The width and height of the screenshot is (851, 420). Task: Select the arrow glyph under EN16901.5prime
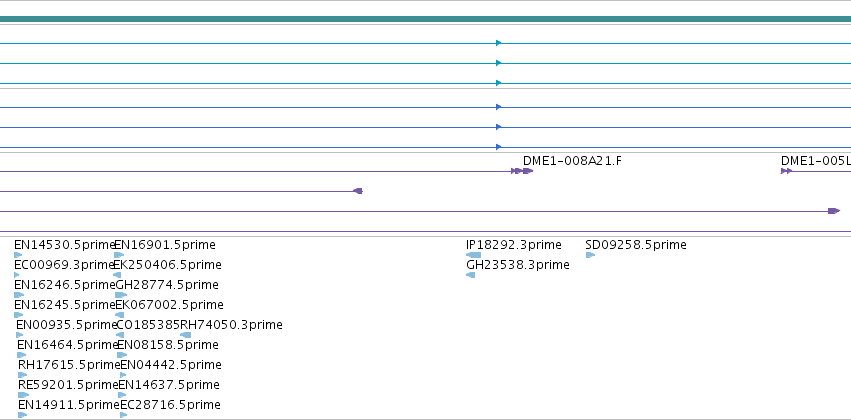coord(119,255)
